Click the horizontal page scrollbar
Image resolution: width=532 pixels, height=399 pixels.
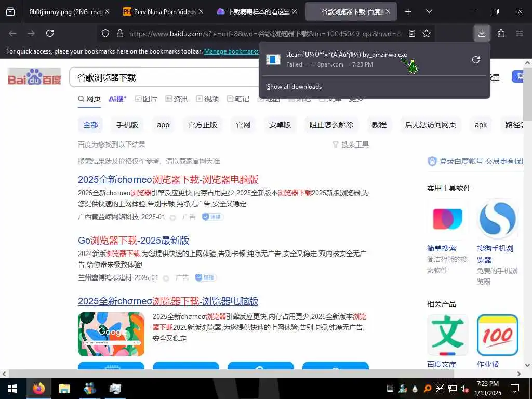[231, 374]
